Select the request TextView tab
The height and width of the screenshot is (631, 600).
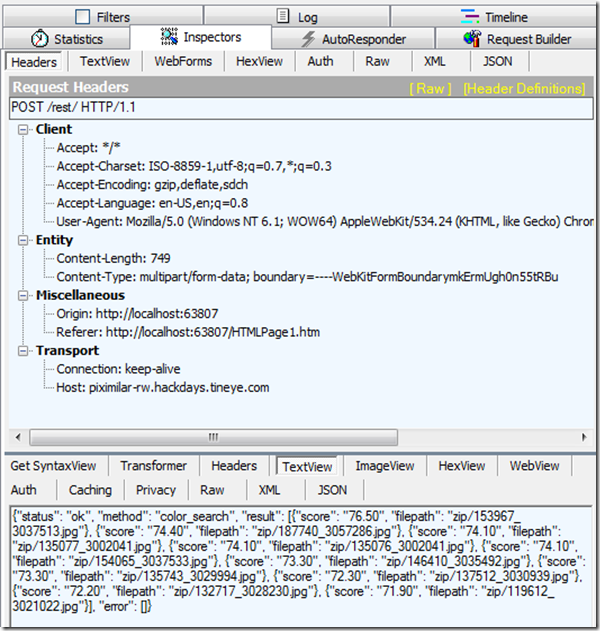tap(105, 61)
